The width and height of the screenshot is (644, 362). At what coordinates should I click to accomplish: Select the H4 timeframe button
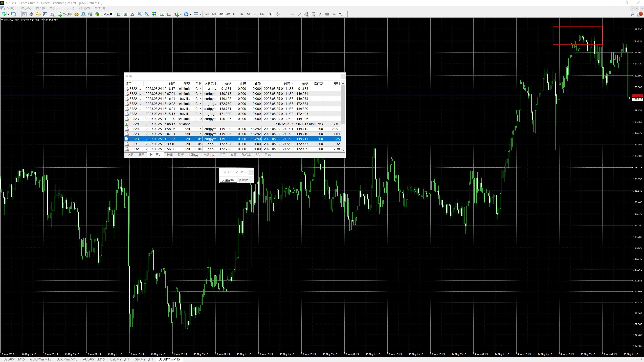coord(241,14)
